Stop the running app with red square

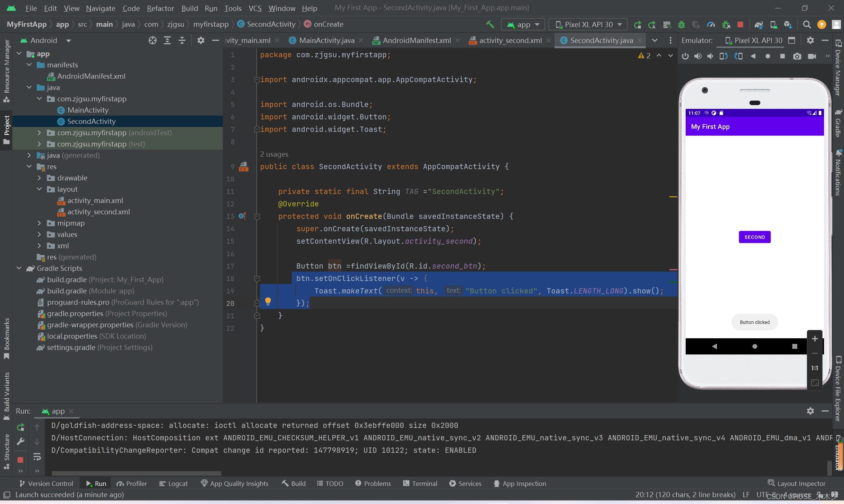740,24
